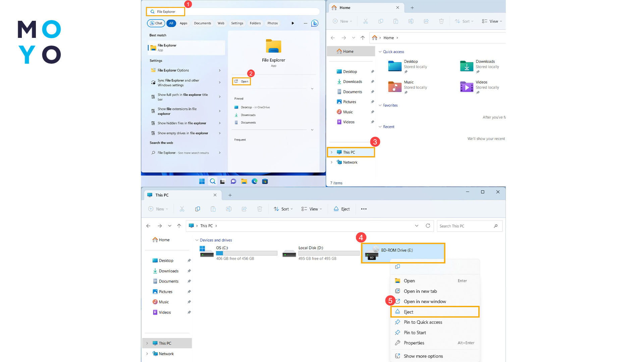The width and height of the screenshot is (644, 362).
Task: Click the Chat button in search panel
Action: pyautogui.click(x=156, y=23)
